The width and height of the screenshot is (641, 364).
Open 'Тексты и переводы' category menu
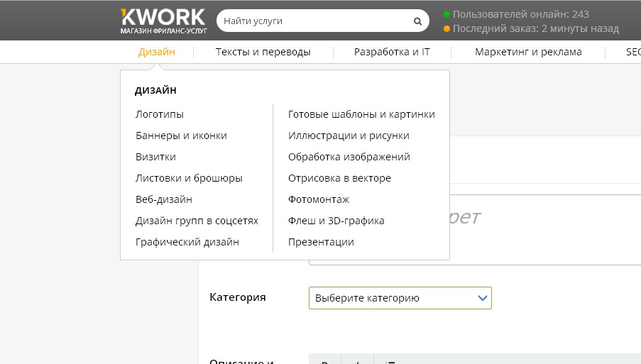[x=263, y=52]
